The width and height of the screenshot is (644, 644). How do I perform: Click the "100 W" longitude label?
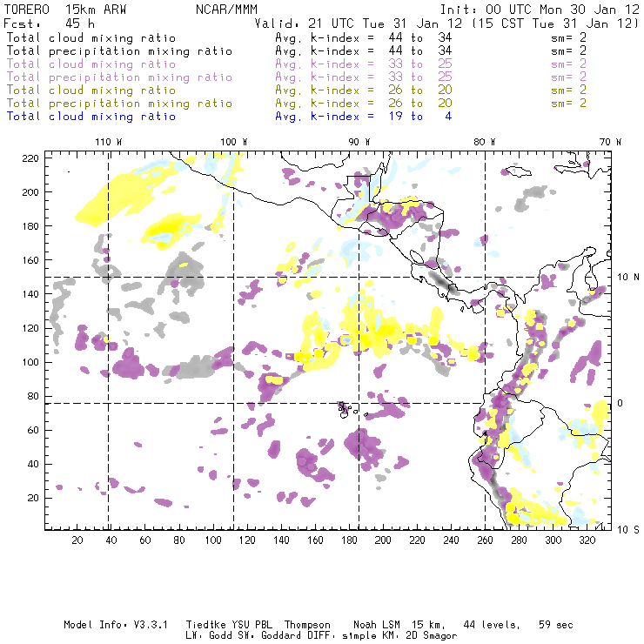click(234, 142)
